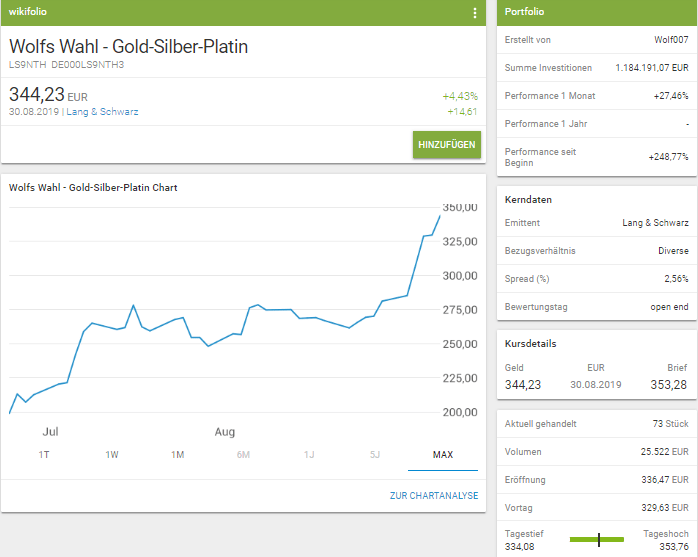This screenshot has height=557, width=698.
Task: Click the Brief price 353,28
Action: click(x=670, y=385)
